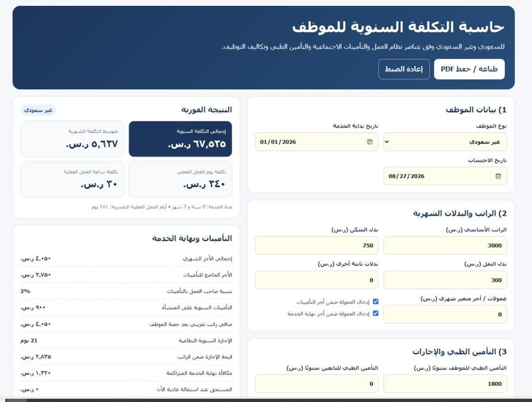The width and height of the screenshot is (532, 402).
Task: Click the heading التأمينات ونهاية الخدمة
Action: pos(192,238)
